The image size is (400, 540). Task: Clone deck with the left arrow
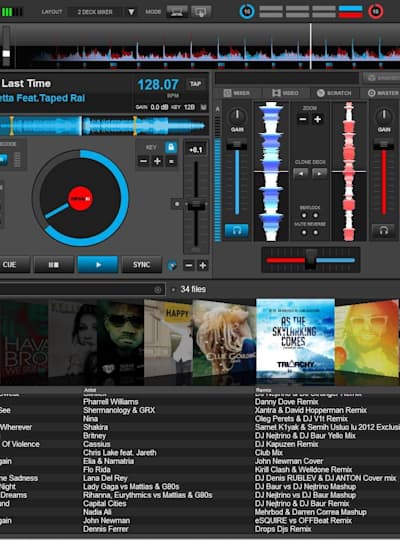(x=301, y=174)
